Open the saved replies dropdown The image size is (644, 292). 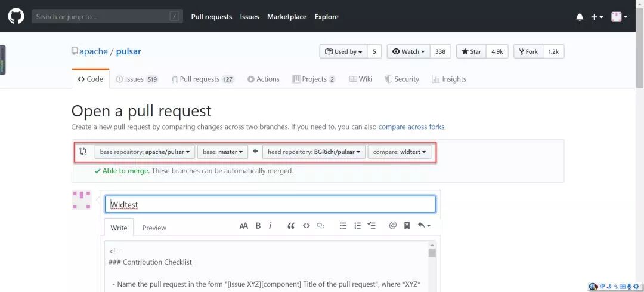click(424, 225)
